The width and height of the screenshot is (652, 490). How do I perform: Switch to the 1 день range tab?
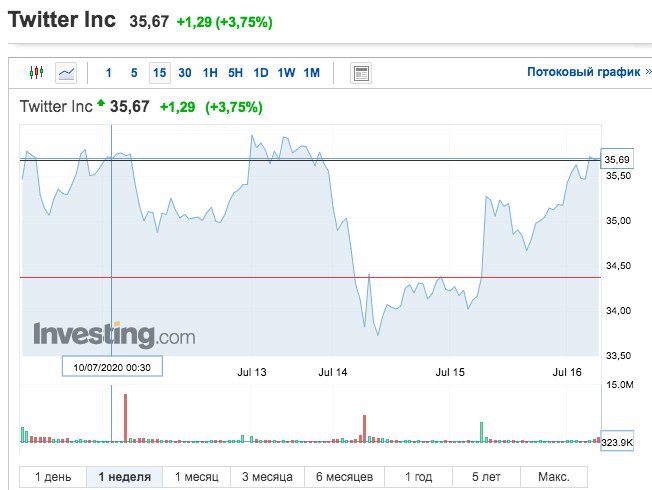point(53,477)
